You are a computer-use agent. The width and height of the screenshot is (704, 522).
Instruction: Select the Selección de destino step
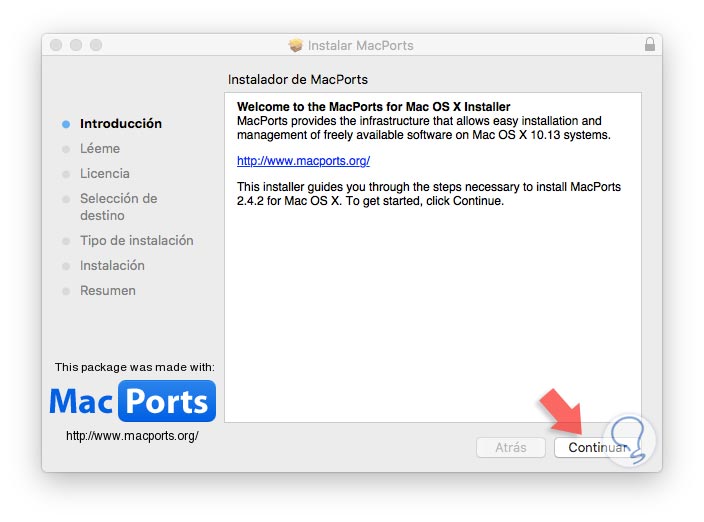point(119,207)
